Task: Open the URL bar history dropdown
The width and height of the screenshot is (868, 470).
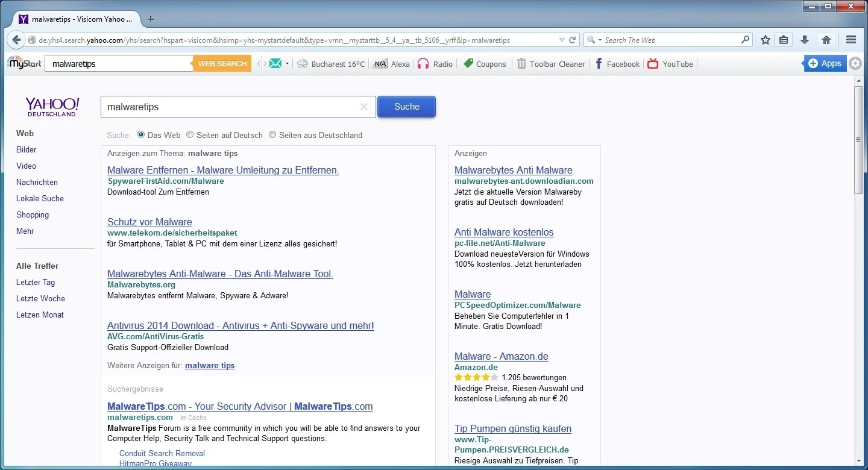Action: (562, 40)
